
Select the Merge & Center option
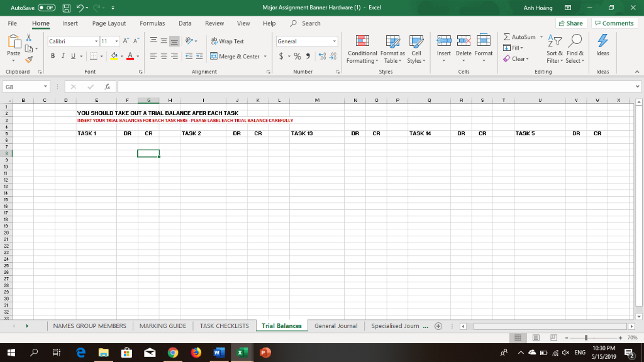coord(234,56)
